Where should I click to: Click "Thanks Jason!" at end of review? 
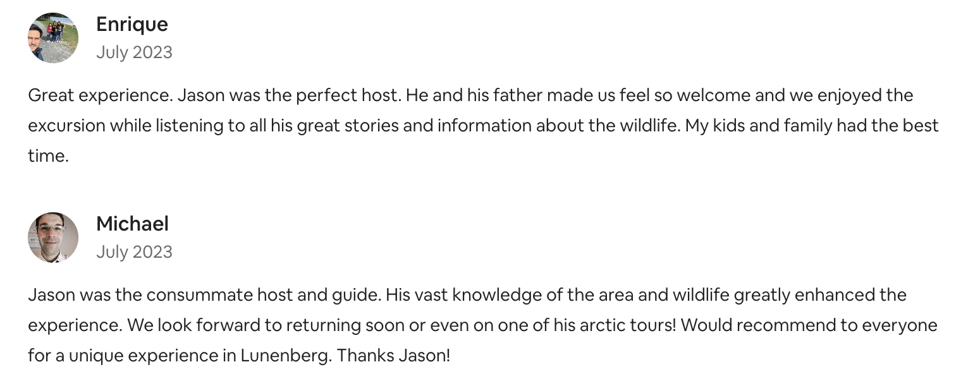pos(393,356)
